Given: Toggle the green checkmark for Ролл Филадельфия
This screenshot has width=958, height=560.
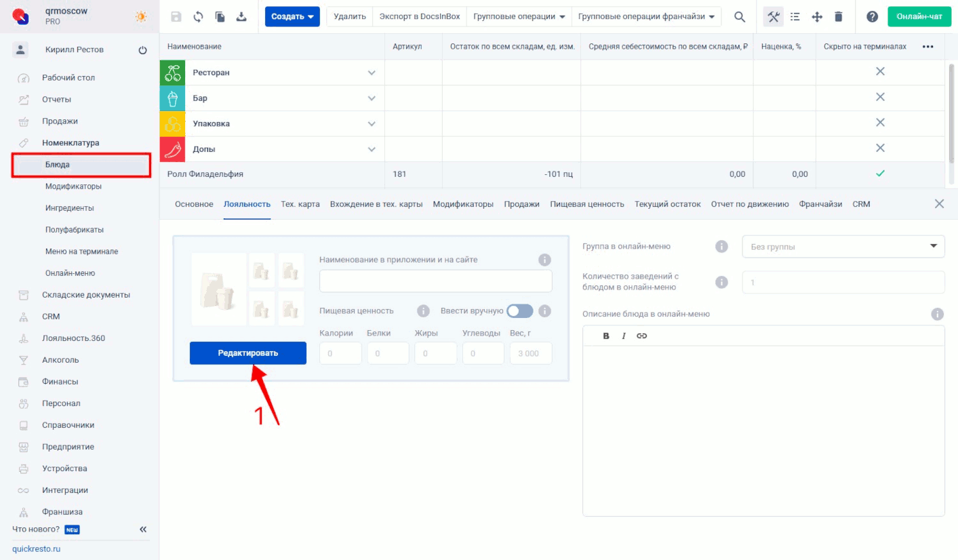Looking at the screenshot, I should click(x=880, y=174).
